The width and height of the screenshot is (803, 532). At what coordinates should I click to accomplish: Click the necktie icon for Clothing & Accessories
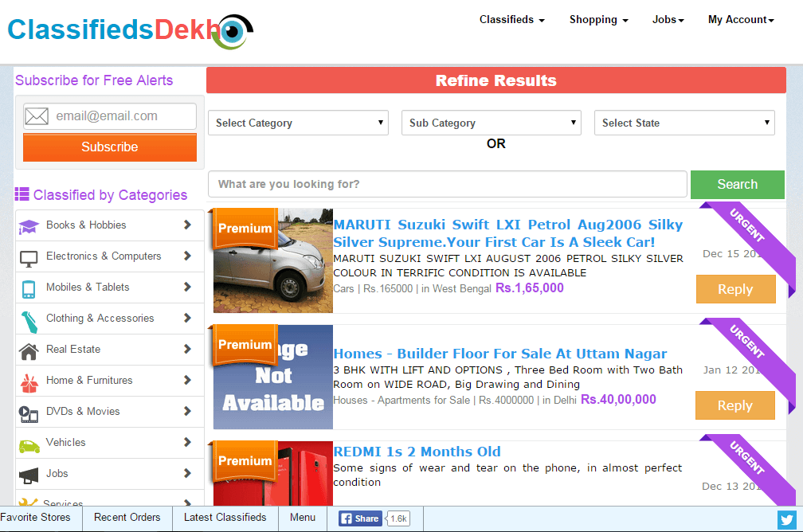click(29, 322)
